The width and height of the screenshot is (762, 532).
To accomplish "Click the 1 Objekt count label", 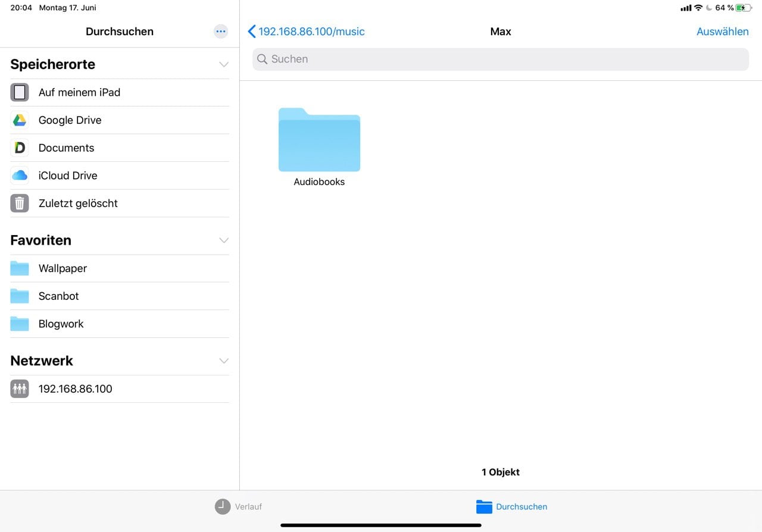I will tap(501, 472).
